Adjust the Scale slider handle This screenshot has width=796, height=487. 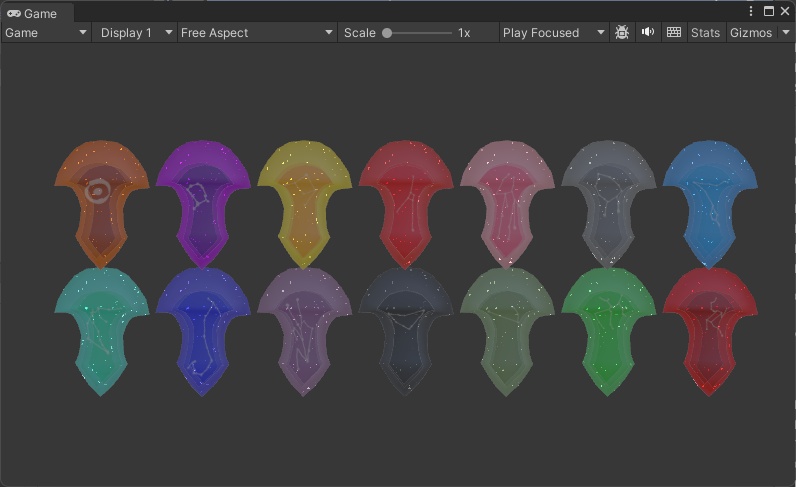click(387, 33)
